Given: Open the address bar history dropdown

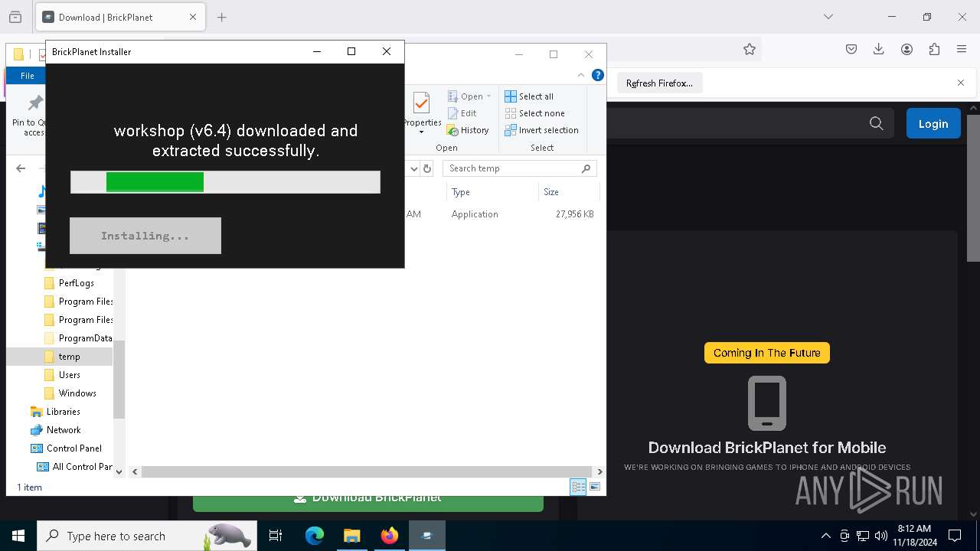Looking at the screenshot, I should [414, 168].
